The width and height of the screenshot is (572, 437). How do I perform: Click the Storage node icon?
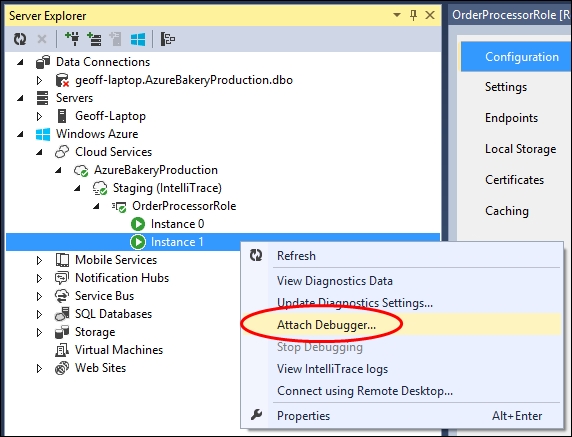(62, 332)
